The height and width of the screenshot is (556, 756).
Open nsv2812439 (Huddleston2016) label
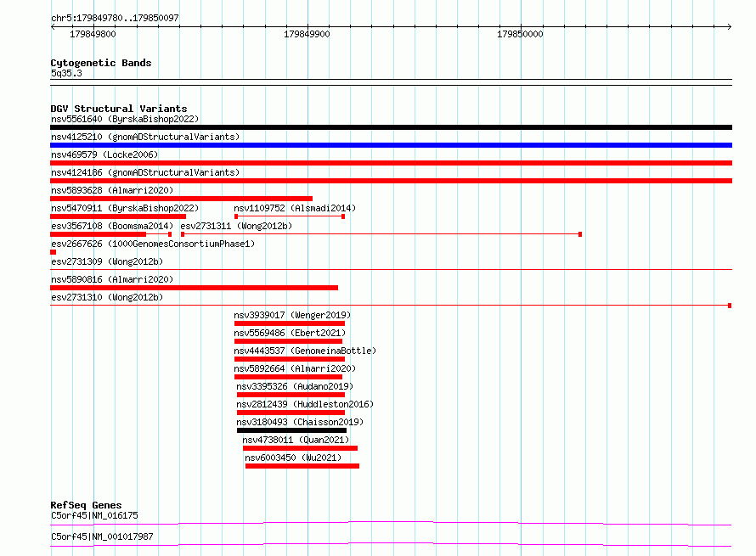click(305, 404)
